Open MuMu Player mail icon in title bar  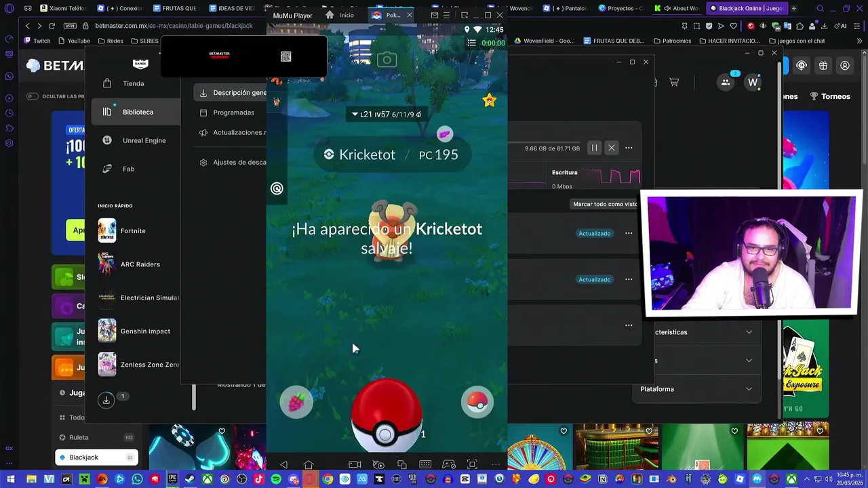coord(435,15)
